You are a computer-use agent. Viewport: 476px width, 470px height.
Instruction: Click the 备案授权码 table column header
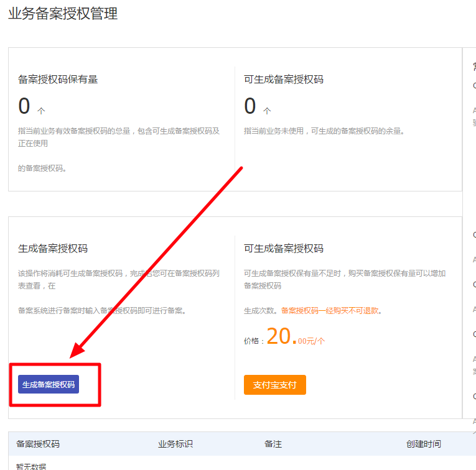pyautogui.click(x=38, y=444)
